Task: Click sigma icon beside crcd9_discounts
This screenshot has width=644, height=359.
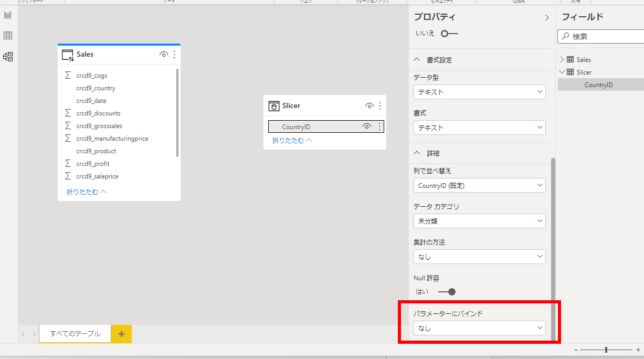Action: pyautogui.click(x=68, y=113)
